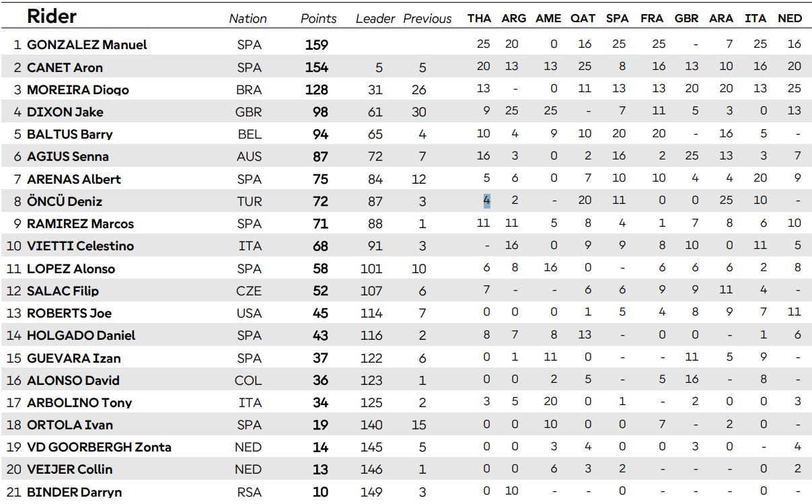The height and width of the screenshot is (504, 812).
Task: Click rider name VD GOORBERGH Zonta
Action: (x=99, y=447)
